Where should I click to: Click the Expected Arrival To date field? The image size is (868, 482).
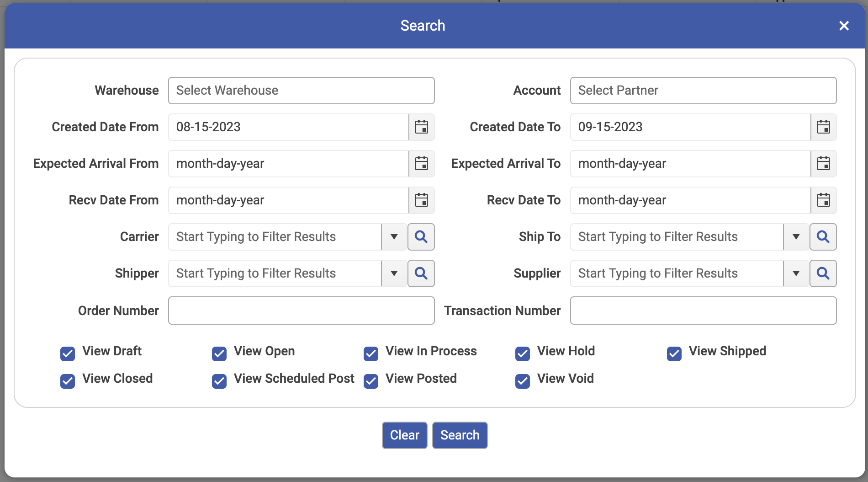click(x=691, y=164)
